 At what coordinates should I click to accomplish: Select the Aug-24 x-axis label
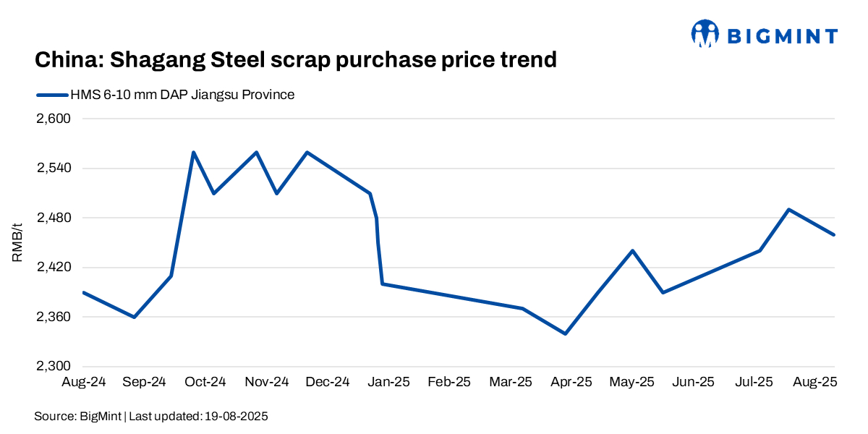point(84,381)
